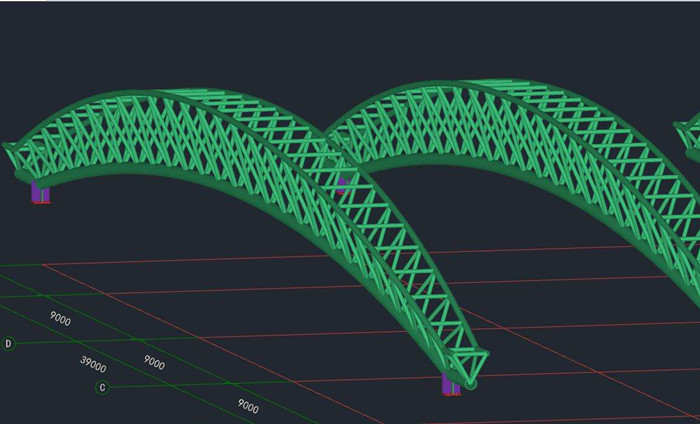Click the grid axis bubble labeled D
This screenshot has width=700, height=424.
coord(8,344)
